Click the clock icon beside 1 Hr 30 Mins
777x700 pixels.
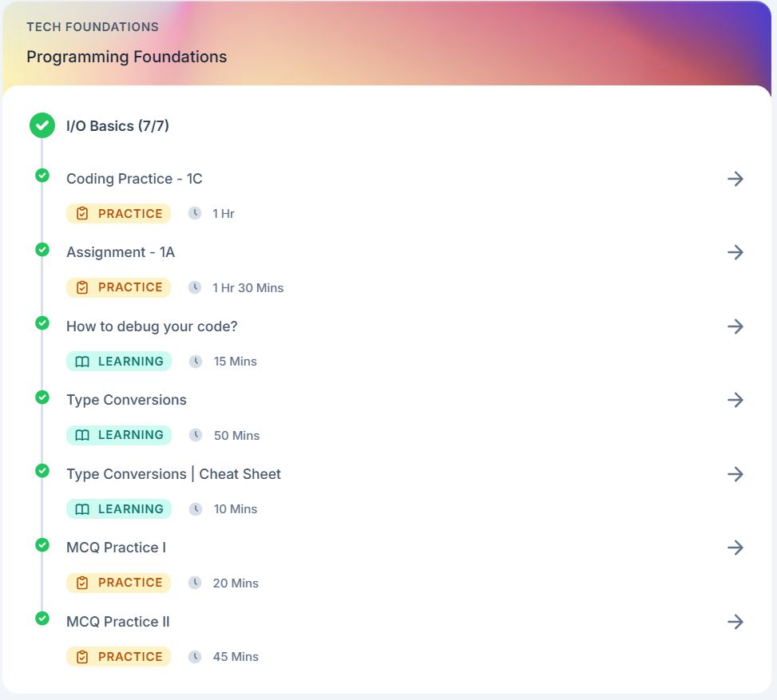tap(195, 287)
